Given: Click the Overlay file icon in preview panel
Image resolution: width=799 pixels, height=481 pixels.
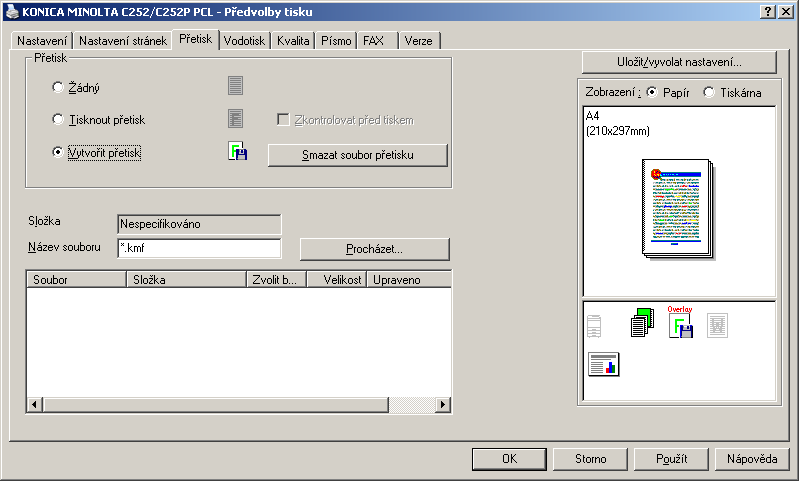Looking at the screenshot, I should 680,322.
